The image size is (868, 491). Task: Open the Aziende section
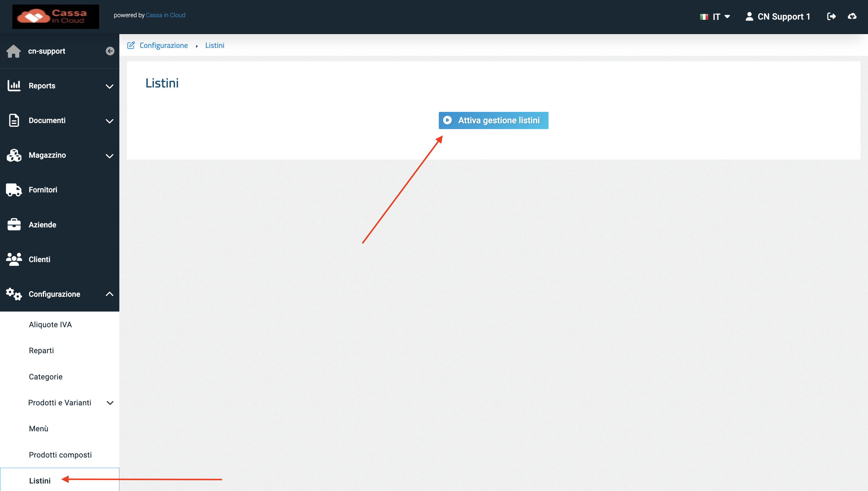point(42,225)
